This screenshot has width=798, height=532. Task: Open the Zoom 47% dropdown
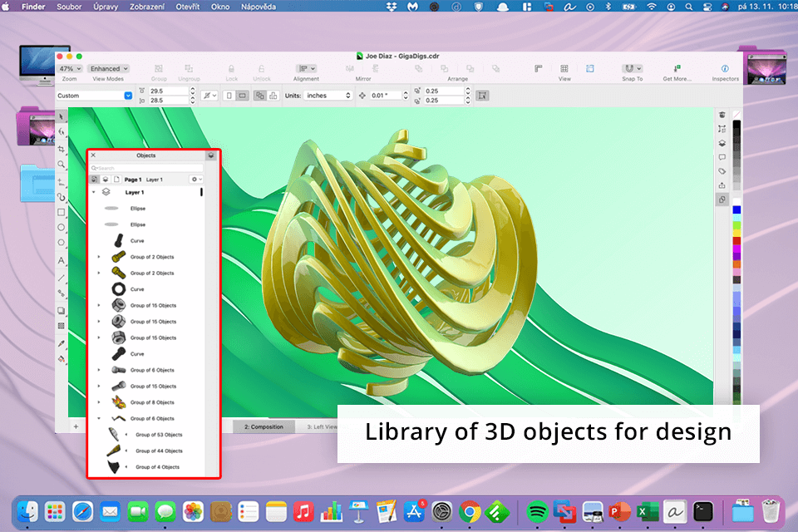point(70,69)
